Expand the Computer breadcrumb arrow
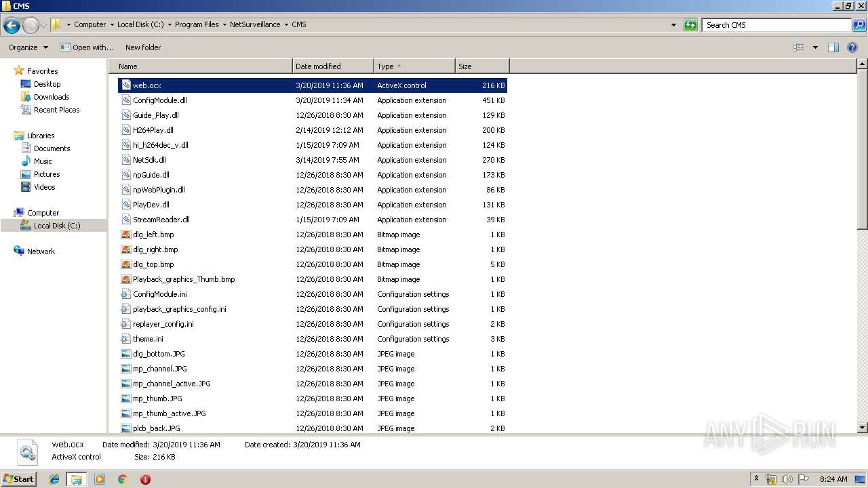This screenshot has height=488, width=868. [112, 24]
